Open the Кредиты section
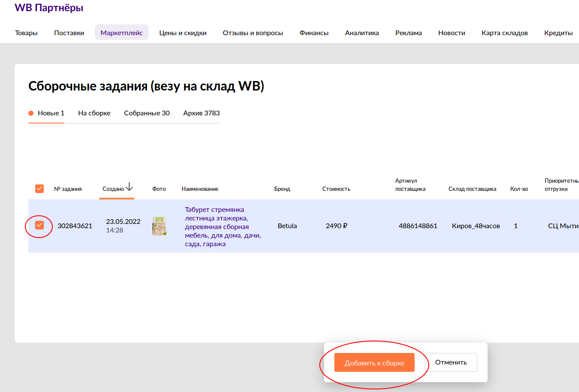 [558, 33]
